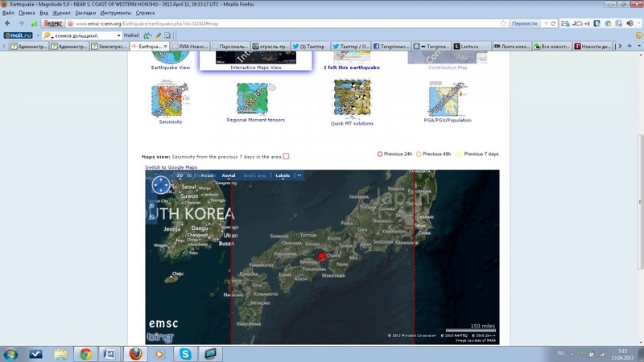Open the Закладки menu
Image resolution: width=644 pixels, height=362 pixels.
pos(85,14)
